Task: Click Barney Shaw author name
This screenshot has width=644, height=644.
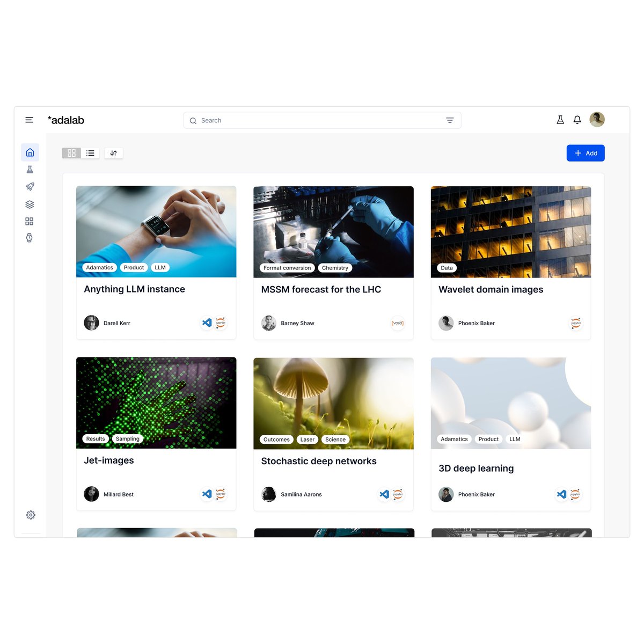Action: pyautogui.click(x=298, y=323)
